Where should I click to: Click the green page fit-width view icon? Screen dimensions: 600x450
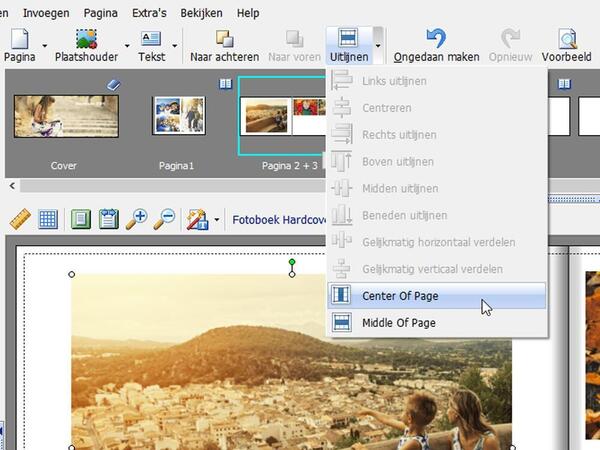(108, 219)
